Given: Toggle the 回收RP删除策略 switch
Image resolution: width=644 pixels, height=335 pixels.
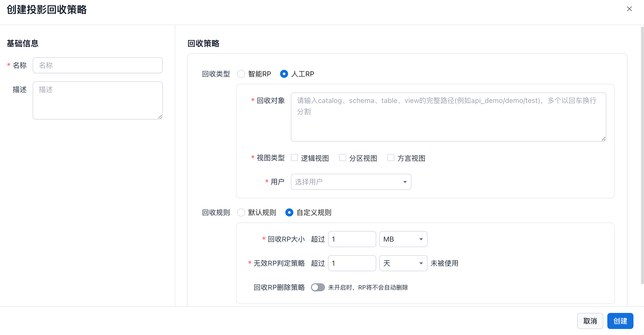Looking at the screenshot, I should click(317, 287).
